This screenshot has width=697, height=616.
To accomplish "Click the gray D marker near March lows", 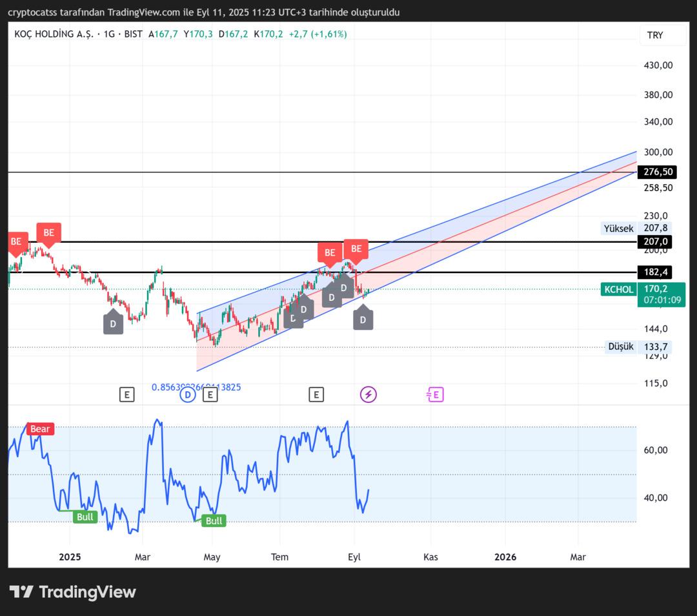I will point(113,322).
